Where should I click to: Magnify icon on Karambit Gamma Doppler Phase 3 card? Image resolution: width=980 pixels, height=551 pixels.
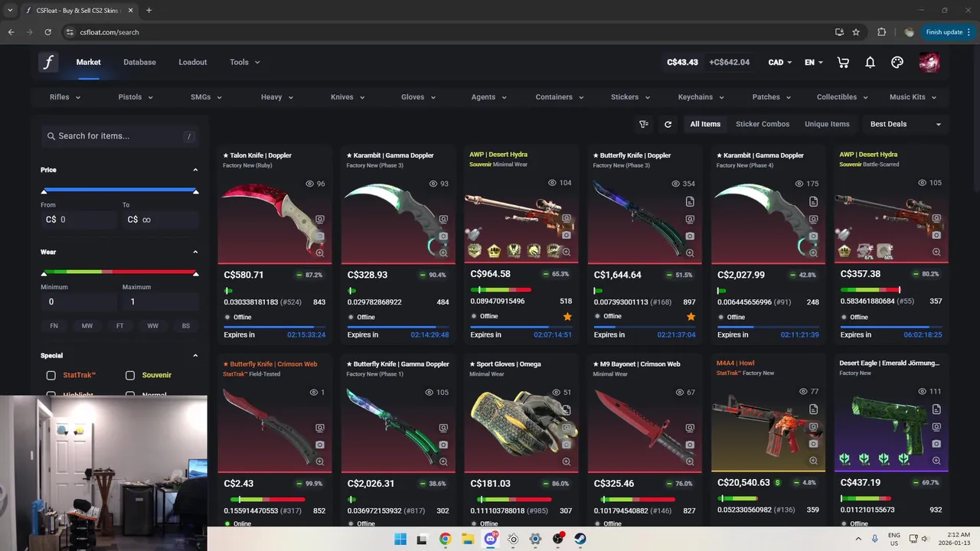[443, 253]
